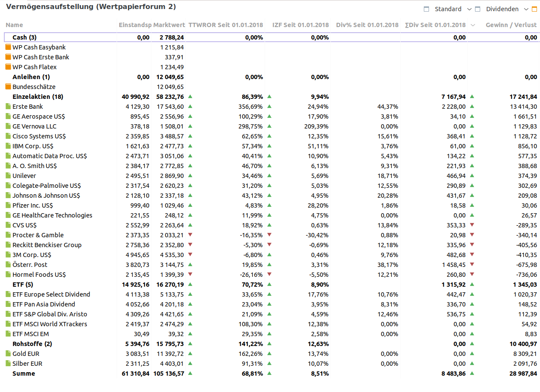Screen dimensions: 540x392
Task: Click the GE Vernova LLC security icon
Action: click(8, 126)
